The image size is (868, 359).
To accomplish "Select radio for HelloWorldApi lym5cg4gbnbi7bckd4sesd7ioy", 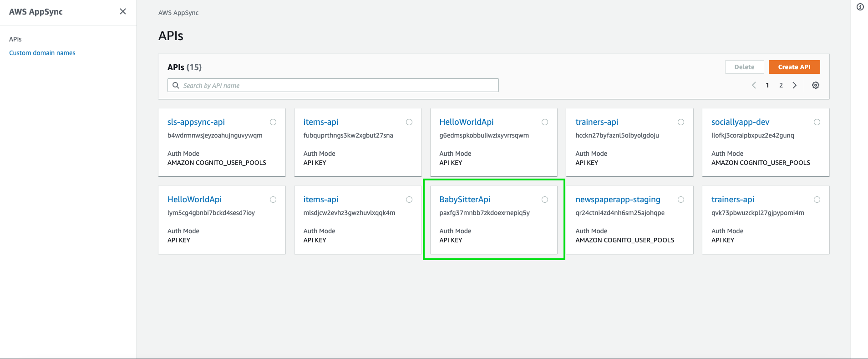I will coord(273,200).
